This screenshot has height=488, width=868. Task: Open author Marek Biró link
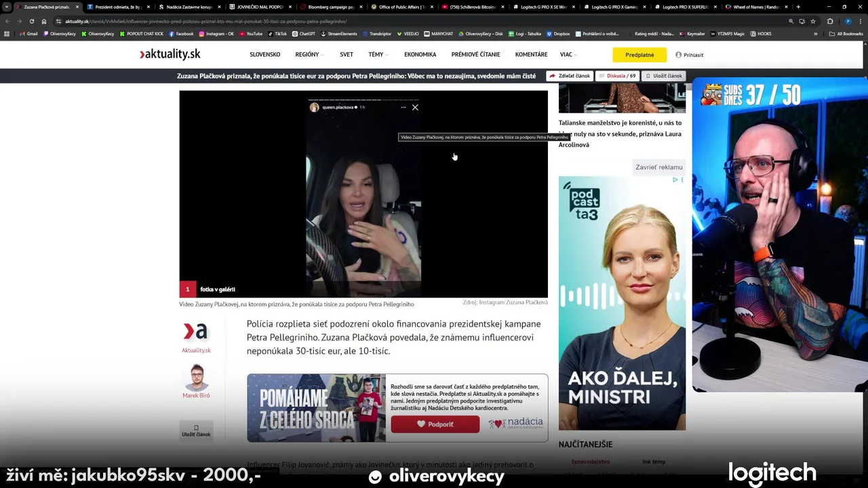[x=196, y=395]
